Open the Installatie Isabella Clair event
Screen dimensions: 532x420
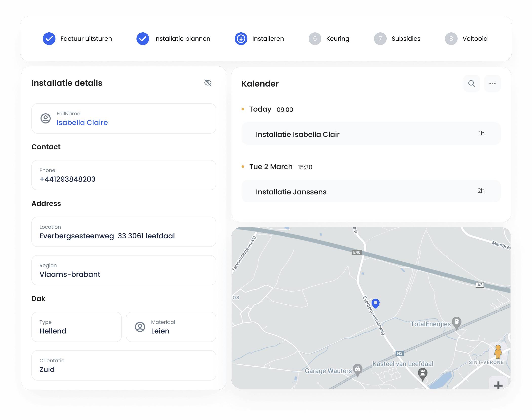[x=371, y=134]
